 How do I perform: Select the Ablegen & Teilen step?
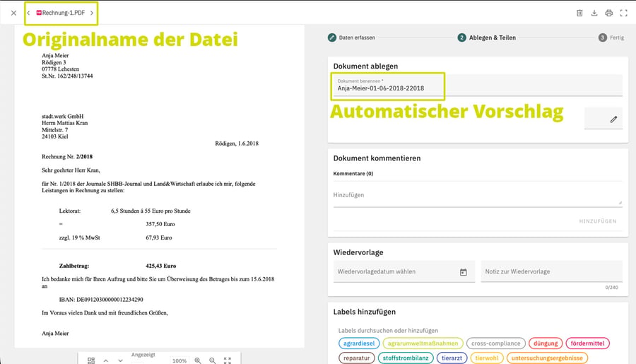click(x=487, y=37)
